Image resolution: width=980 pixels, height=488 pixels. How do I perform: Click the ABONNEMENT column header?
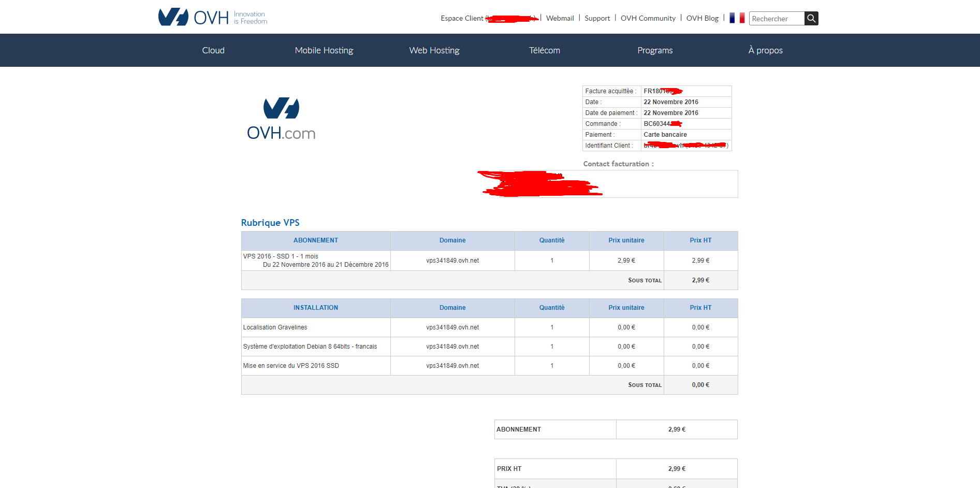316,240
